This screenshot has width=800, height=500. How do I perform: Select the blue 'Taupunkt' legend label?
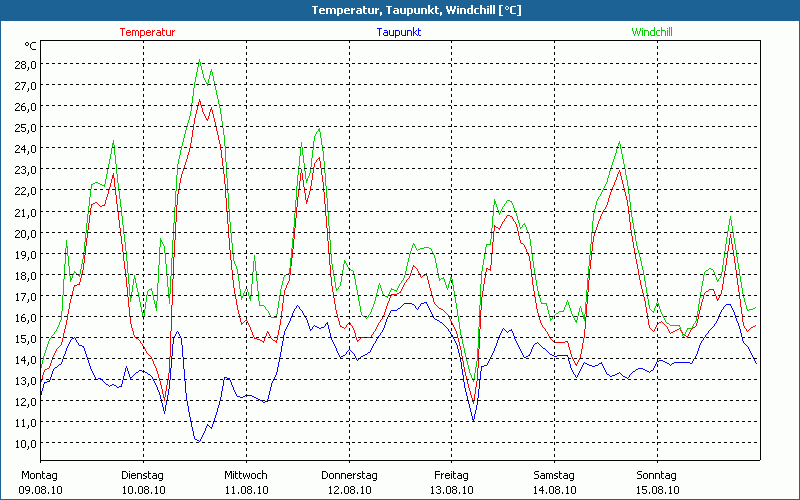[x=399, y=32]
